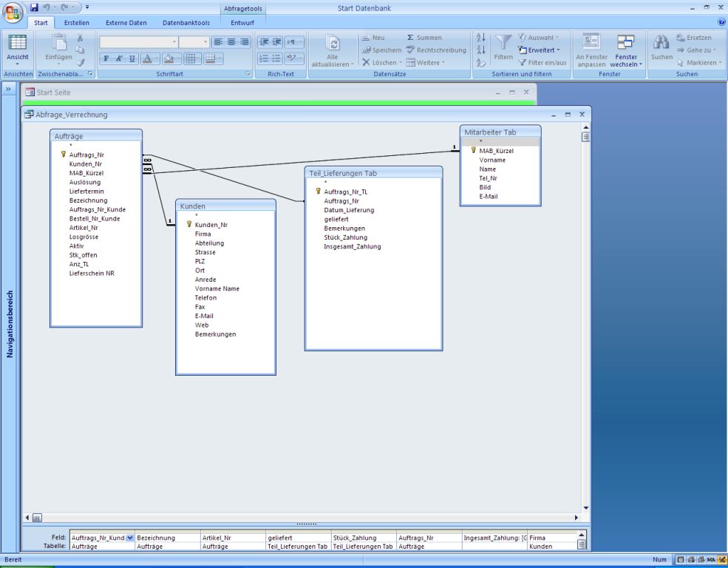Toggle Bold formatting button F
This screenshot has height=568, width=728.
[106, 58]
